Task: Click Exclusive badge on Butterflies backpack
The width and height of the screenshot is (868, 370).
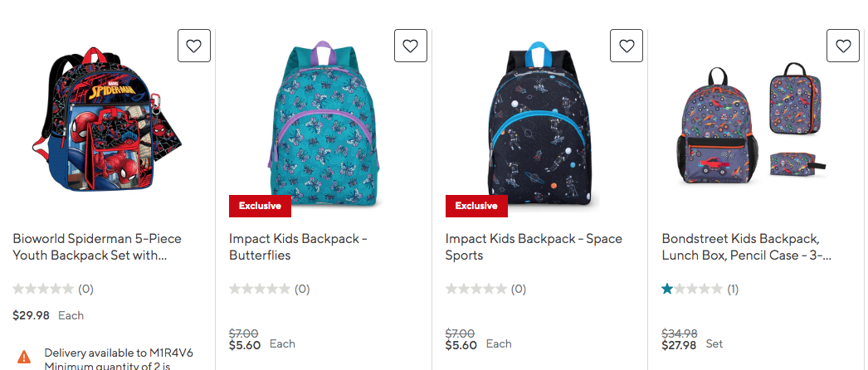Action: tap(260, 206)
